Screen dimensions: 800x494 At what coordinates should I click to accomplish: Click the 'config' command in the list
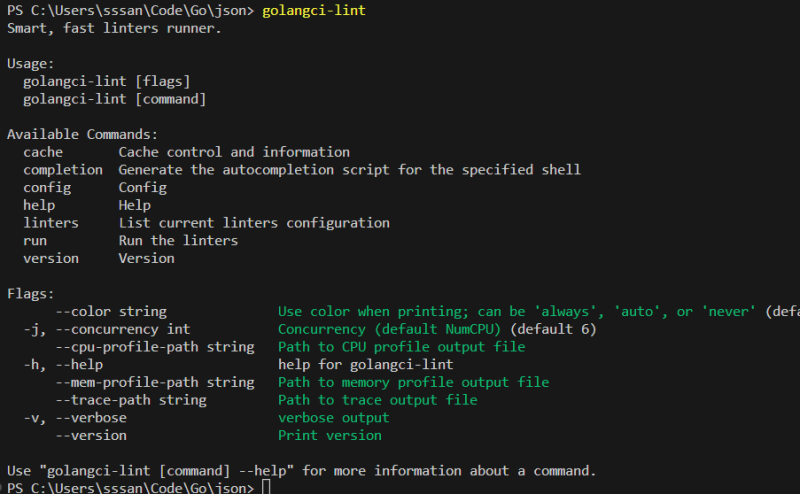point(47,187)
